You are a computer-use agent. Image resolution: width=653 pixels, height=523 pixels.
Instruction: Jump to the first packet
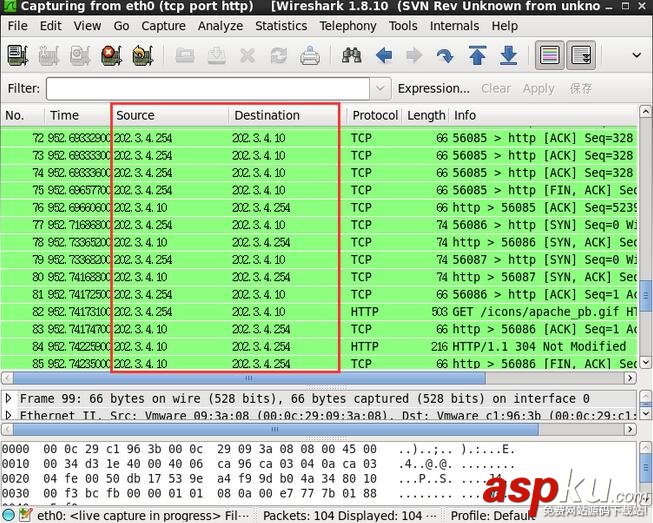(477, 55)
